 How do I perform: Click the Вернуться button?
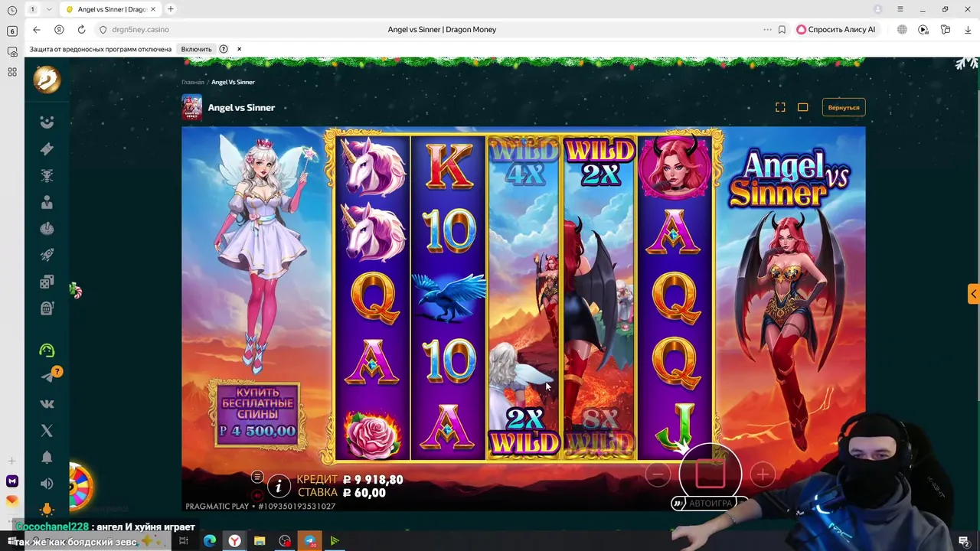point(844,107)
